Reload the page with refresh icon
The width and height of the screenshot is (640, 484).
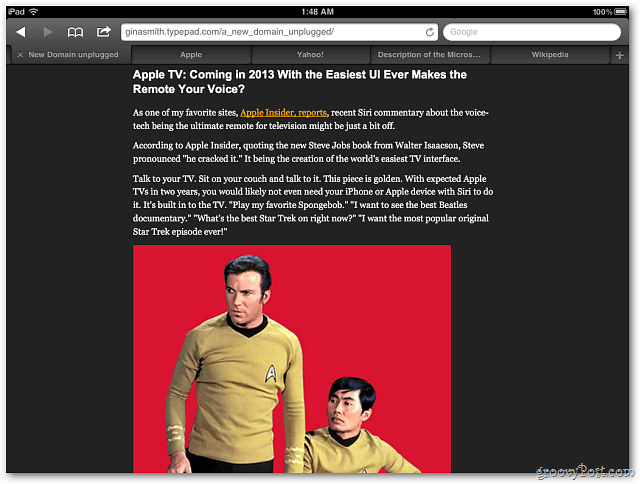[429, 32]
